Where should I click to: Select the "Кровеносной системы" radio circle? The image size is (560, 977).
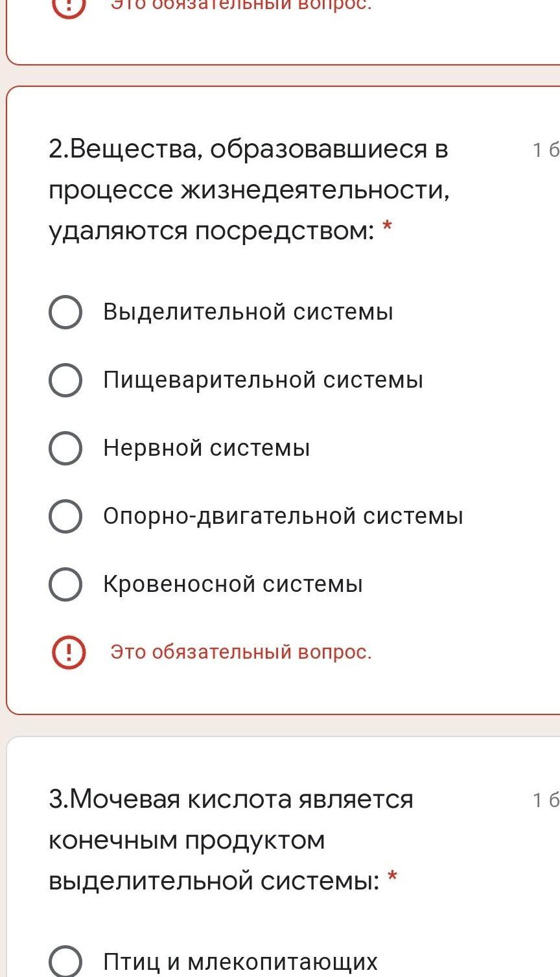65,584
